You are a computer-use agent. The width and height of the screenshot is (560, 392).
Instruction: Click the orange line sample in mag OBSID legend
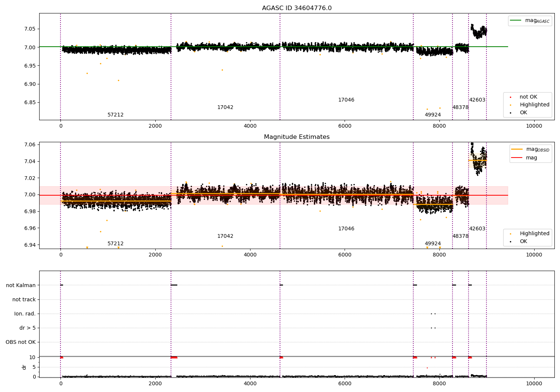pyautogui.click(x=517, y=149)
